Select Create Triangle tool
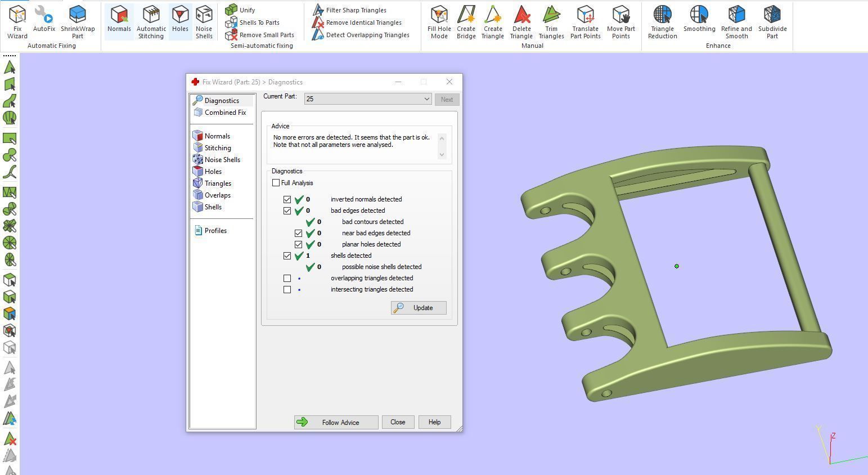This screenshot has width=868, height=475. pyautogui.click(x=492, y=22)
